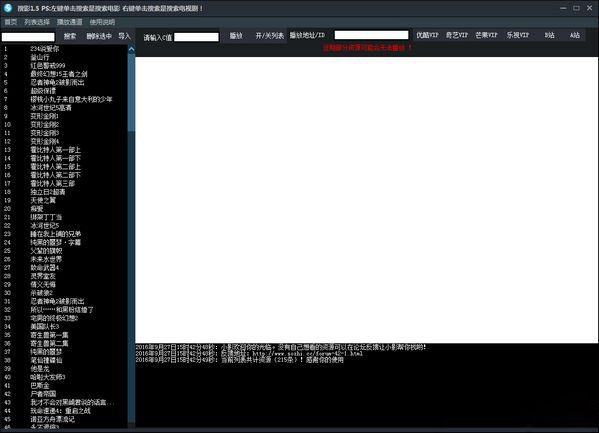The image size is (599, 433).
Task: Click the 导入 button
Action: pos(124,36)
